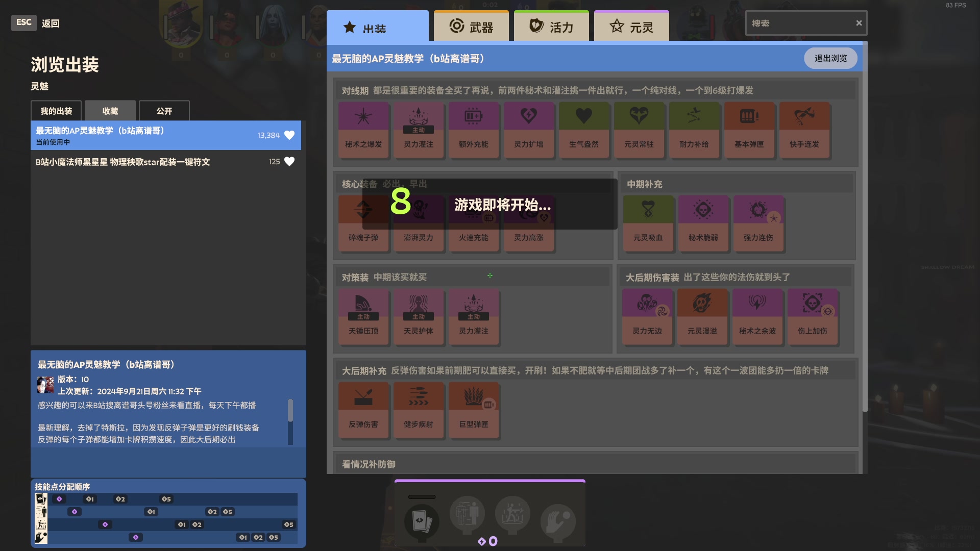980x551 pixels.
Task: Switch to the 元灵 tab
Action: coord(631,27)
